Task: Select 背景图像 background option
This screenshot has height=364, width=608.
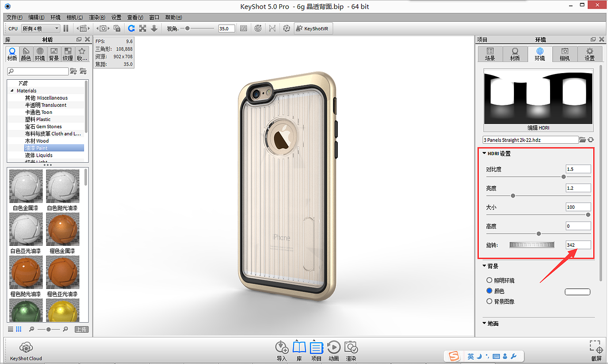Action: point(489,301)
